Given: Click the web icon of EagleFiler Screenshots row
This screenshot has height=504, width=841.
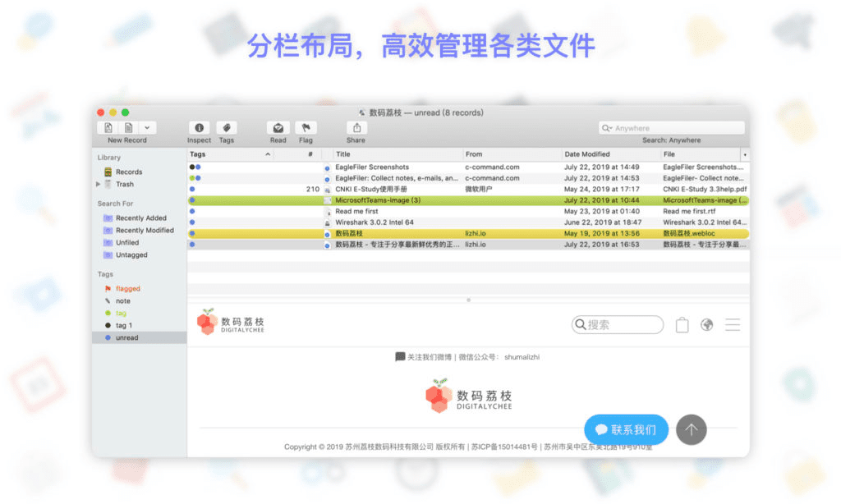Looking at the screenshot, I should pos(327,167).
